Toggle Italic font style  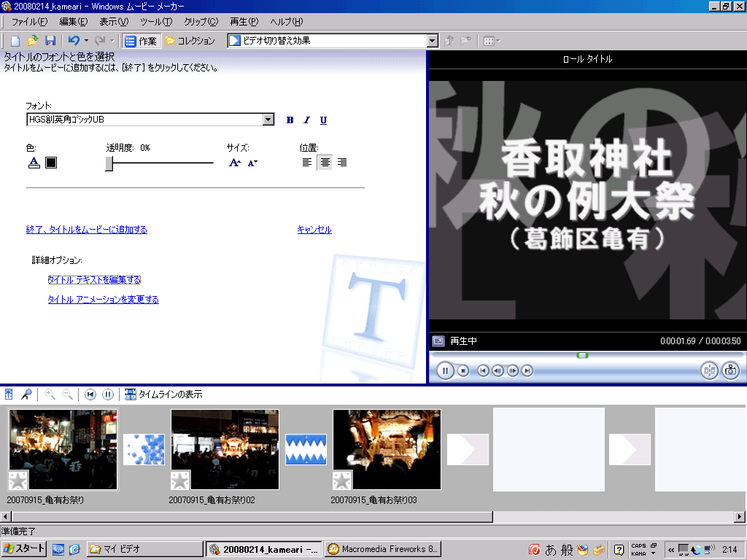pos(306,120)
